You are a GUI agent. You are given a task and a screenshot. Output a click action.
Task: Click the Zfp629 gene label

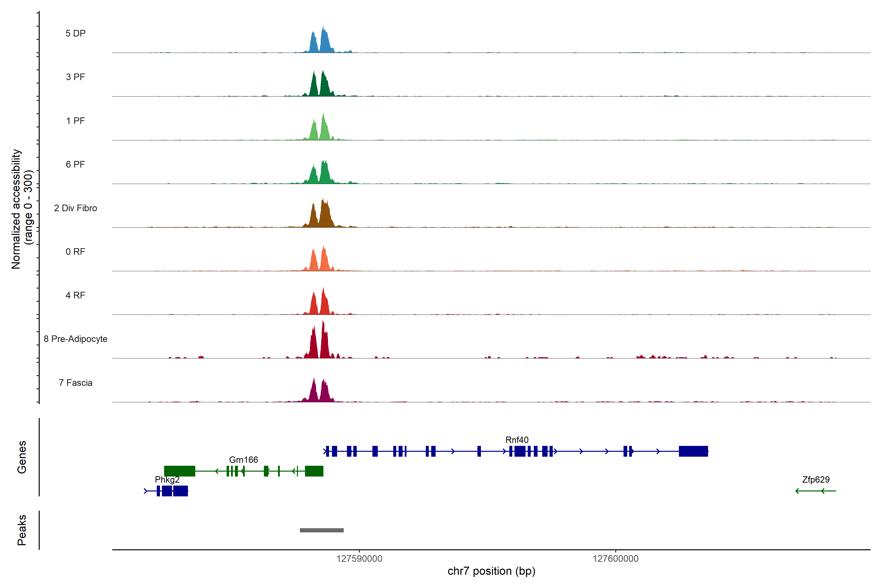coord(816,480)
